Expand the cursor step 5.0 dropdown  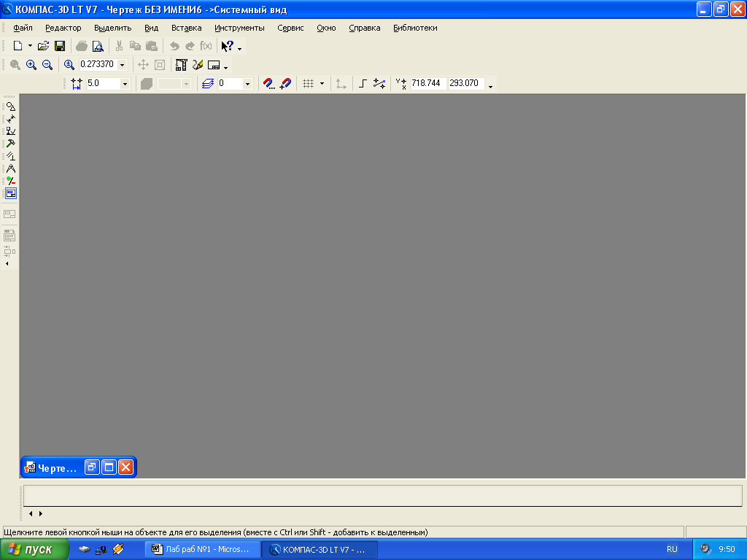click(x=125, y=84)
